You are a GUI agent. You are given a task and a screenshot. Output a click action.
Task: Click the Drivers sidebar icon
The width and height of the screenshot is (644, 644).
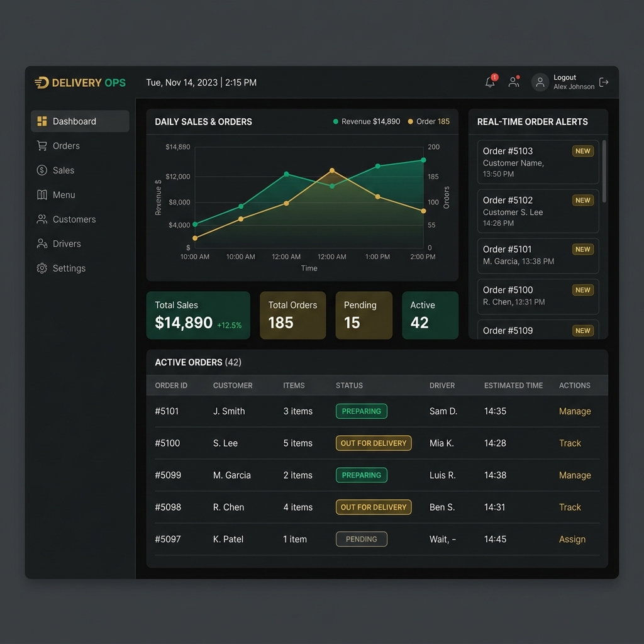pos(42,244)
